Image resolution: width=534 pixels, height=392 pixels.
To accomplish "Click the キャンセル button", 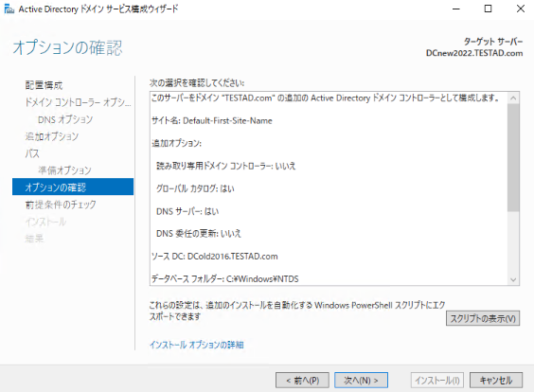I will coord(496,381).
